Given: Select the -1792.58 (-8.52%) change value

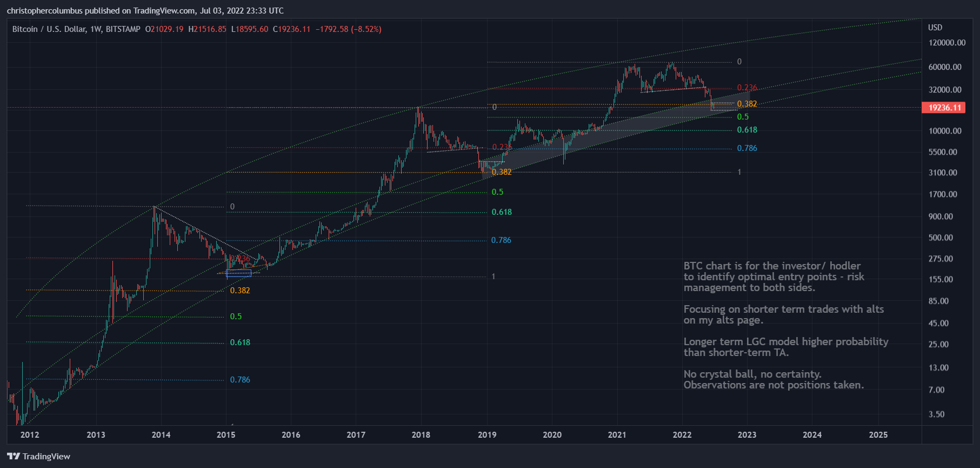Looking at the screenshot, I should point(348,29).
